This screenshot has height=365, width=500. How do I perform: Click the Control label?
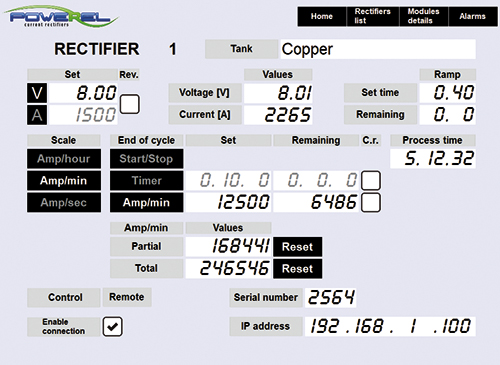tap(64, 297)
